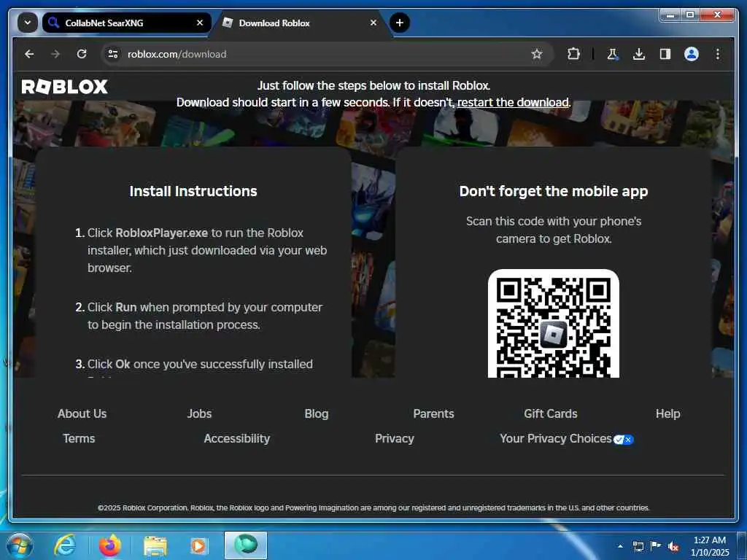Launch Internet Explorer from the taskbar
Screen dimensions: 747x560
[x=65, y=545]
